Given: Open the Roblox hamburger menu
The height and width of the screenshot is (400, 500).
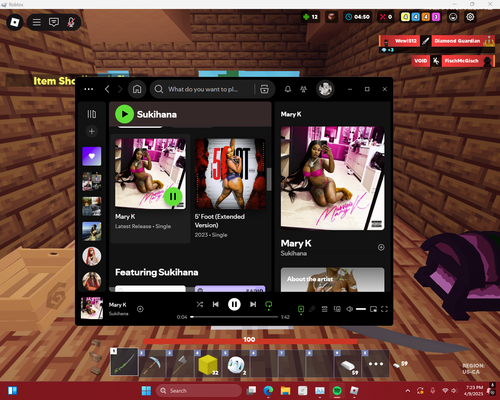Looking at the screenshot, I should click(x=37, y=22).
